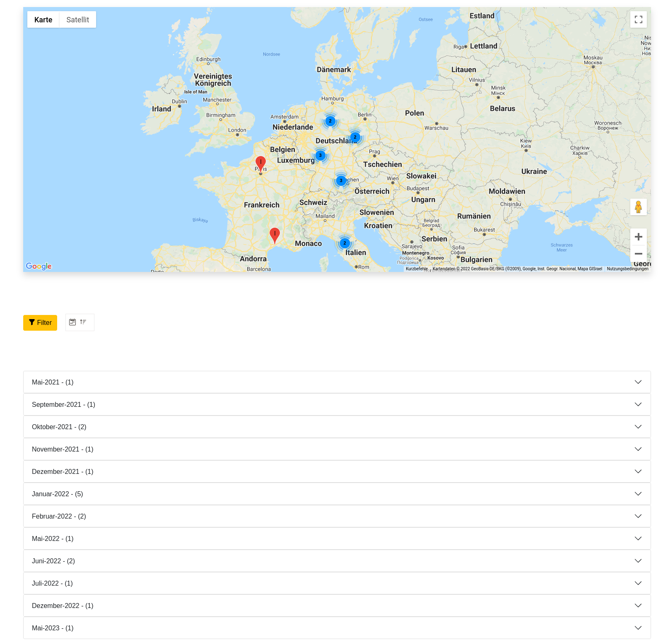Click the Frankreich label on map
663x644 pixels.
click(262, 205)
